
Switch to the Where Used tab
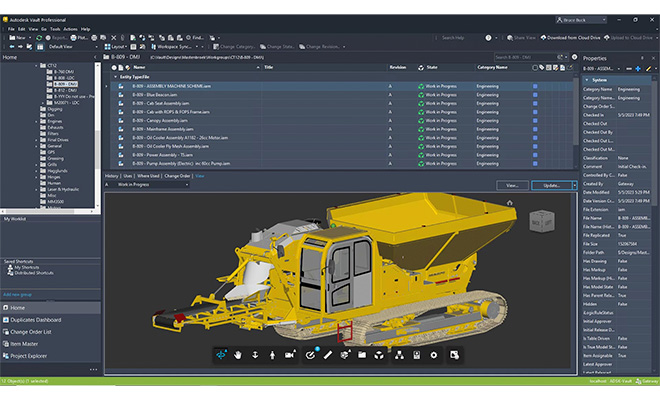(150, 176)
